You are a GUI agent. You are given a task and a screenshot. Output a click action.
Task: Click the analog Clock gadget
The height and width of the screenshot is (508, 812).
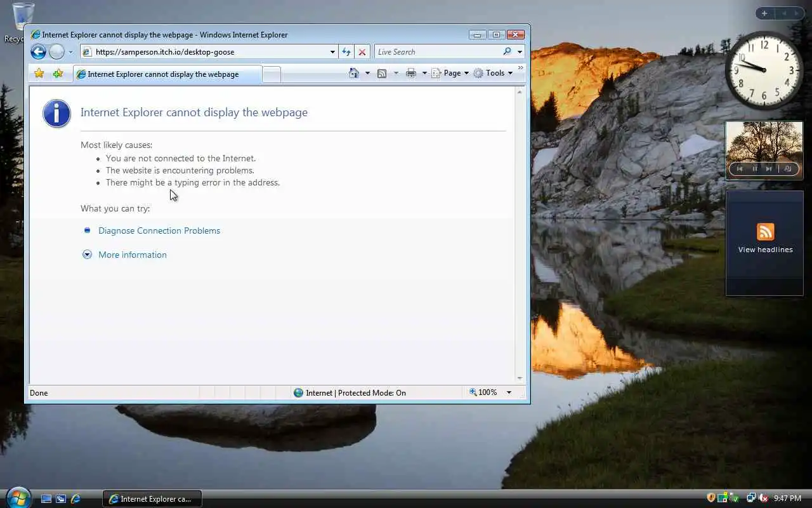click(x=764, y=70)
